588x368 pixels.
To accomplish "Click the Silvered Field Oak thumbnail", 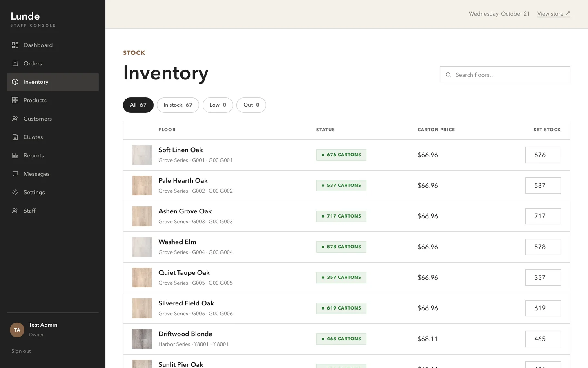I will [x=142, y=308].
